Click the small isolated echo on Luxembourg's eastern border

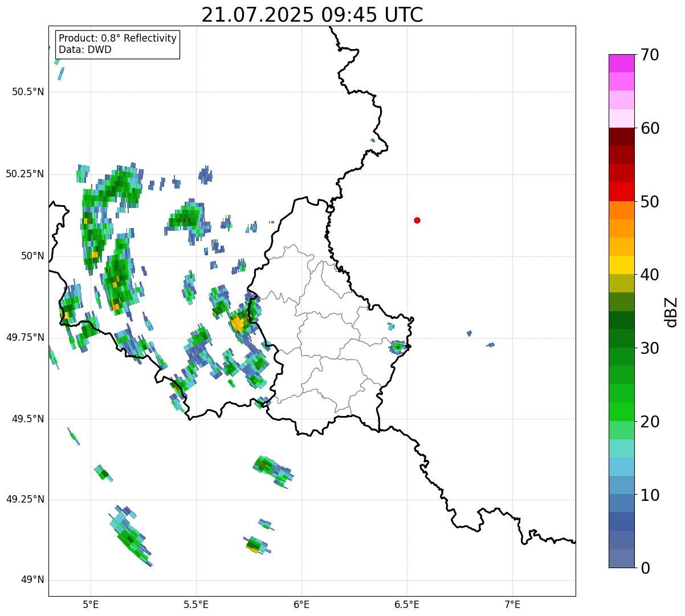pos(397,346)
